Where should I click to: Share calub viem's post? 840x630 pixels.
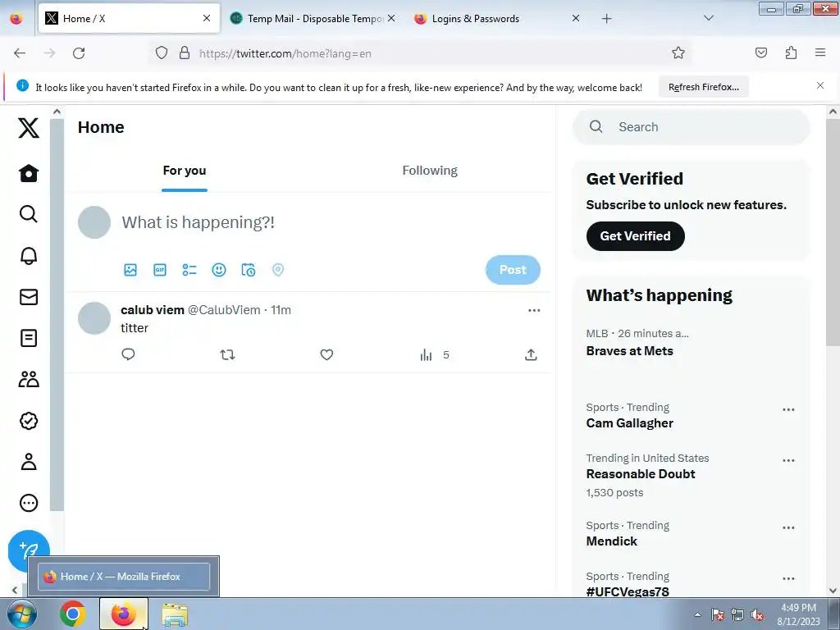point(531,354)
